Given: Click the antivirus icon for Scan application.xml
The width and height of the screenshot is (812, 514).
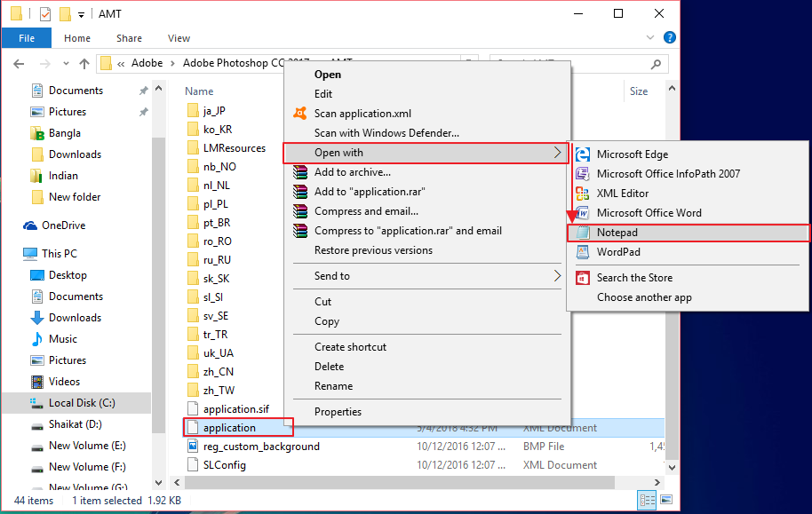Looking at the screenshot, I should (x=299, y=114).
